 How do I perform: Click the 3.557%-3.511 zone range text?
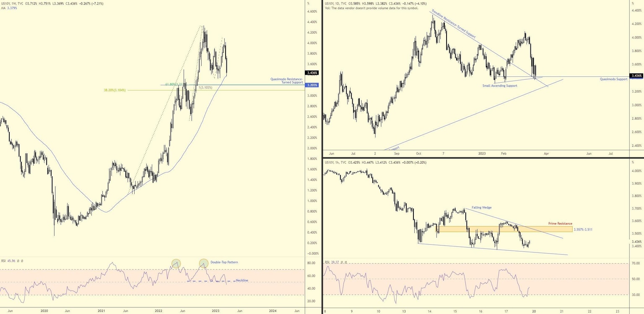pyautogui.click(x=583, y=230)
